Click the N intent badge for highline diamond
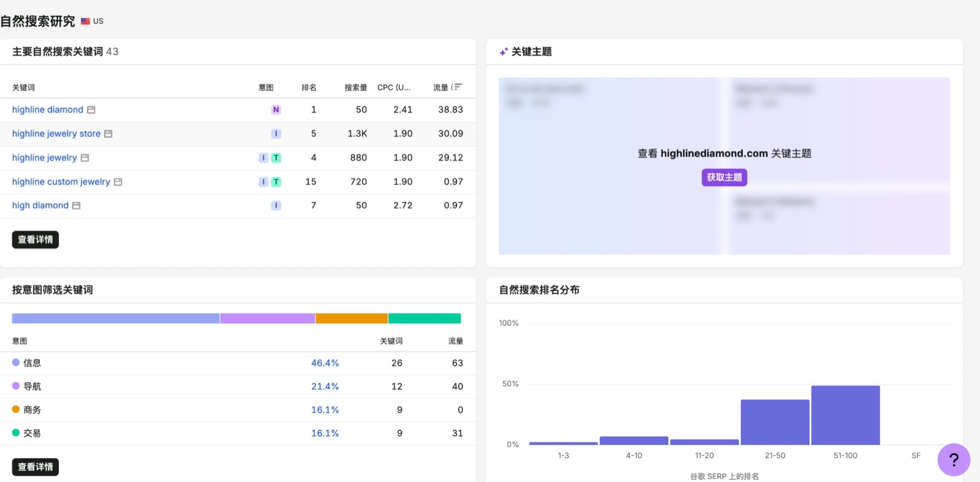This screenshot has height=482, width=980. coord(276,110)
